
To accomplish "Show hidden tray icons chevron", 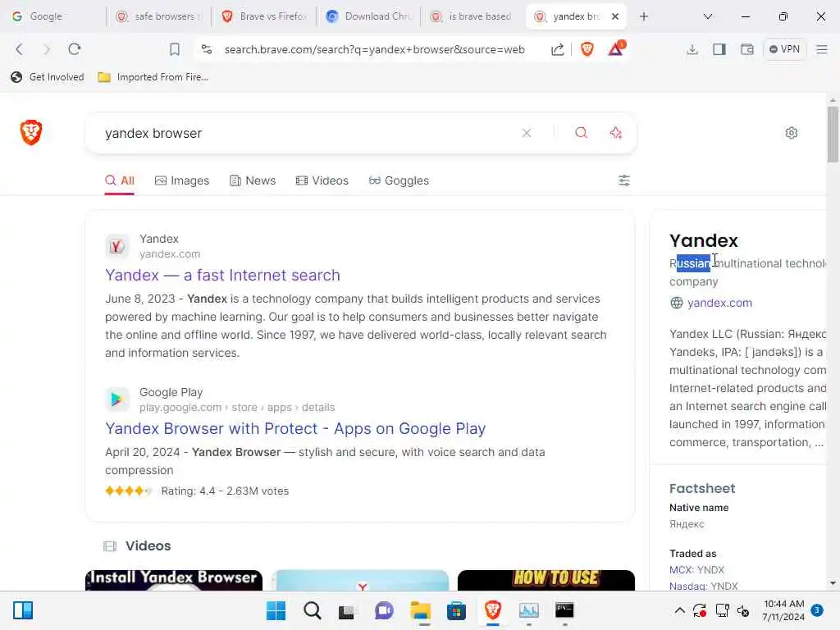I will point(679,610).
